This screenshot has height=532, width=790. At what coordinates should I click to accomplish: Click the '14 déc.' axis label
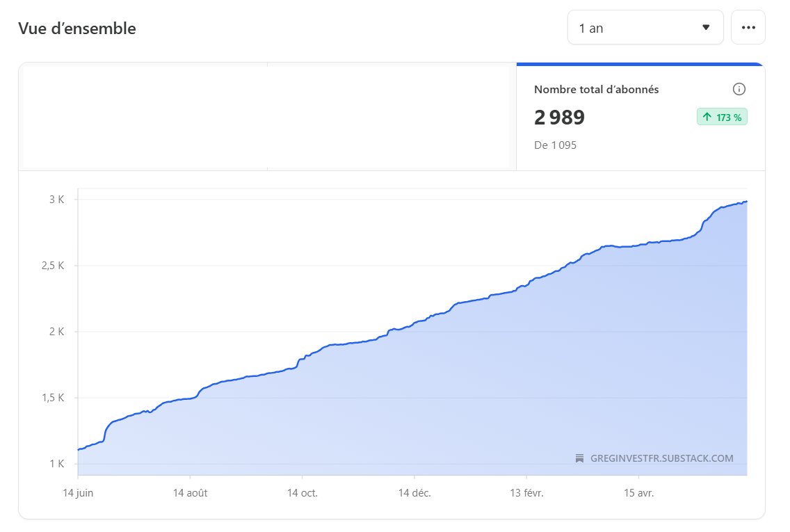pyautogui.click(x=414, y=492)
